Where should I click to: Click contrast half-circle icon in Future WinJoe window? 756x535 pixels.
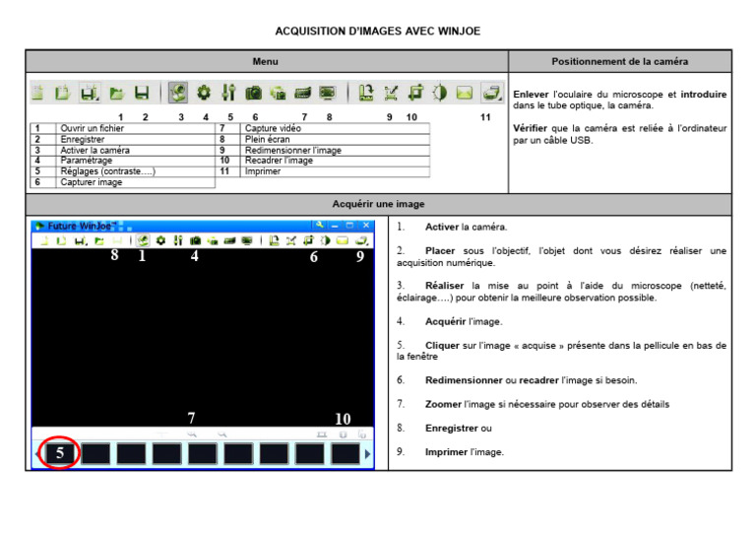tap(326, 240)
